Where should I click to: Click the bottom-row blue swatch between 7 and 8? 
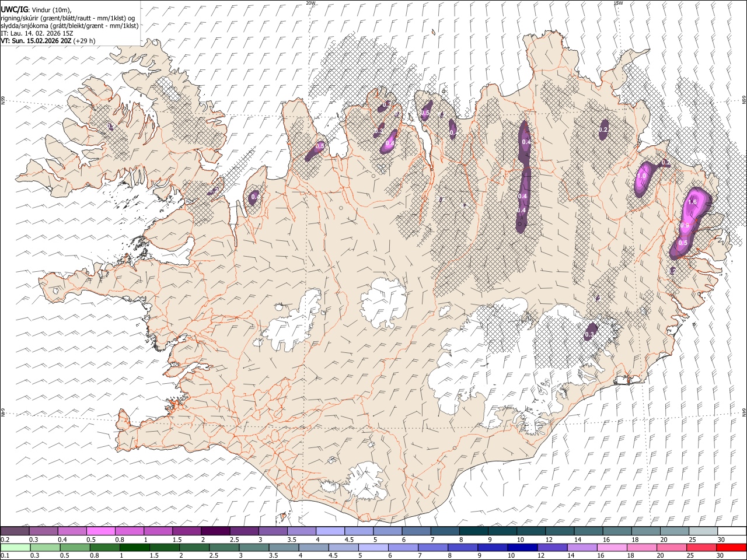tap(434, 547)
